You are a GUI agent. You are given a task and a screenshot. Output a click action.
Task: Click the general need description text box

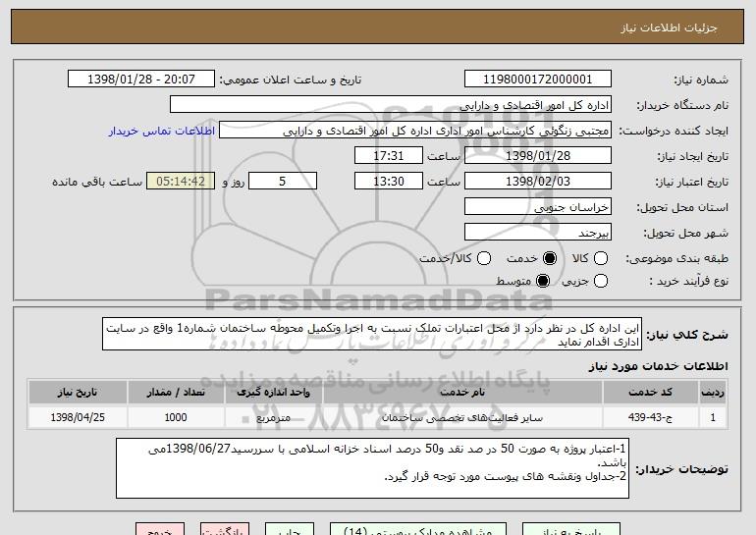tap(372, 334)
